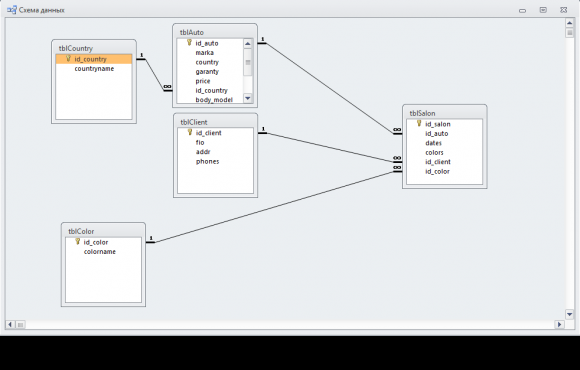Select the marka field in tblAuto
The image size is (580, 370).
click(x=210, y=53)
